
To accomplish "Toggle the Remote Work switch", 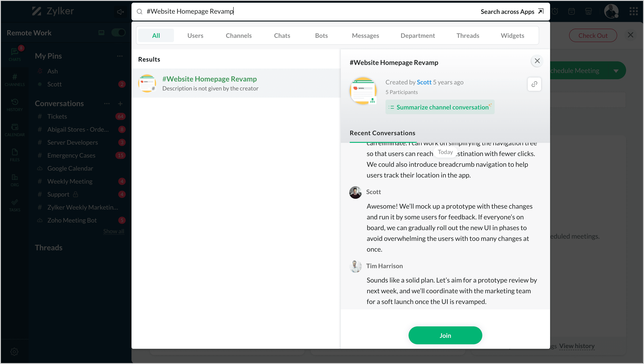I will 118,32.
